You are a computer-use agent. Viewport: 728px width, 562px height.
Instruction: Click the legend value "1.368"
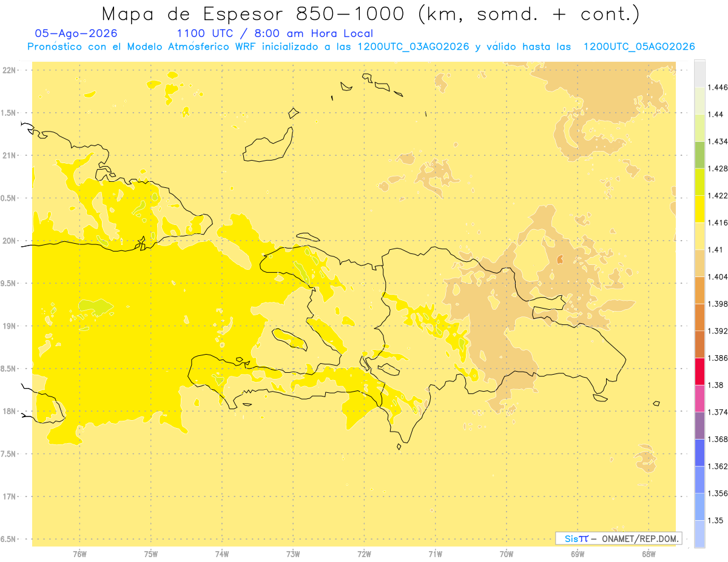pyautogui.click(x=718, y=440)
